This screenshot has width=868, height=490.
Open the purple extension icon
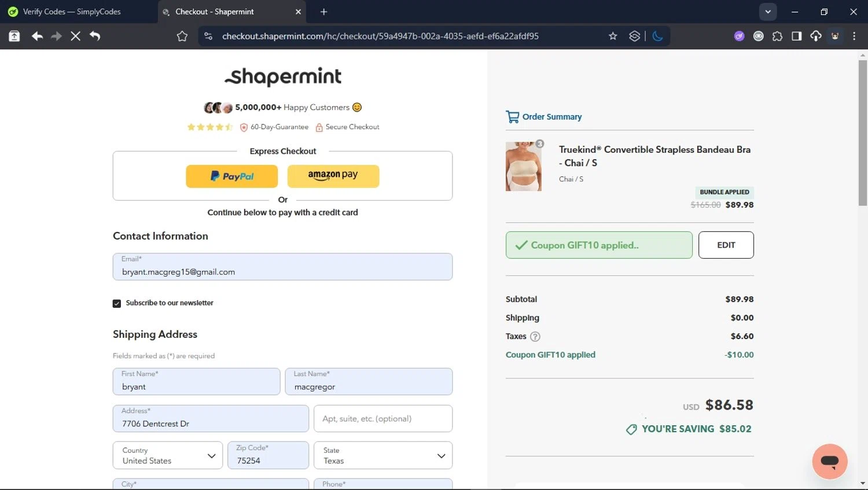(739, 36)
